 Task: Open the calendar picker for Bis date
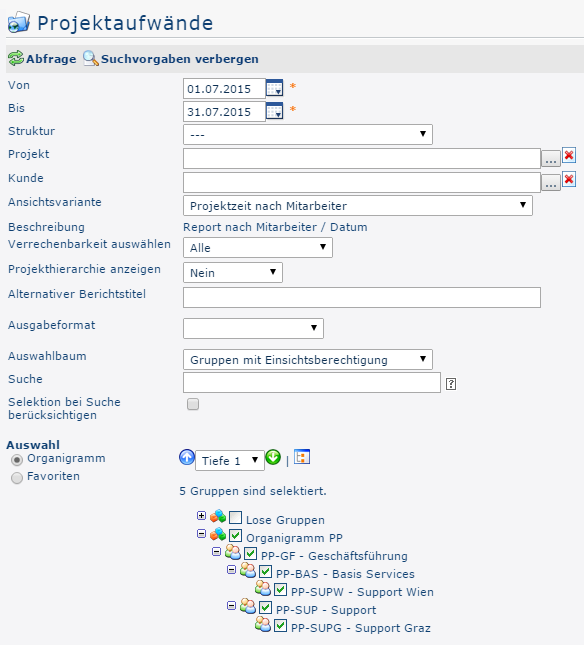pos(274,111)
